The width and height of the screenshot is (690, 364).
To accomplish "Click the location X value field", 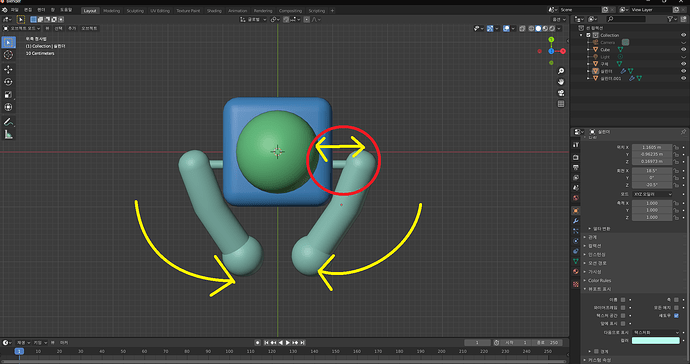I will (x=652, y=147).
